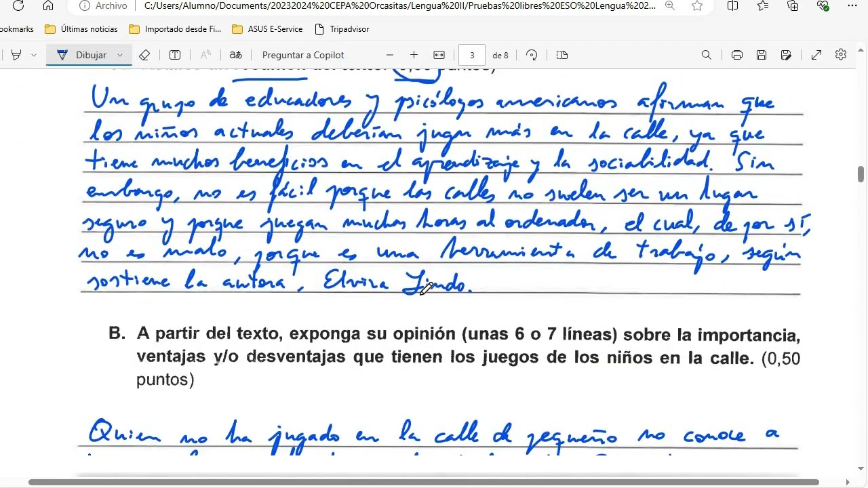Toggle fit to width

pyautogui.click(x=439, y=55)
